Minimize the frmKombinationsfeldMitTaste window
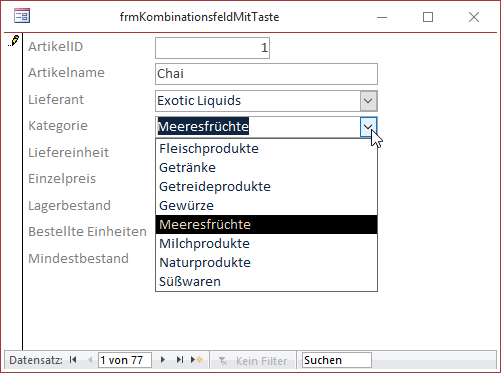 tap(382, 17)
